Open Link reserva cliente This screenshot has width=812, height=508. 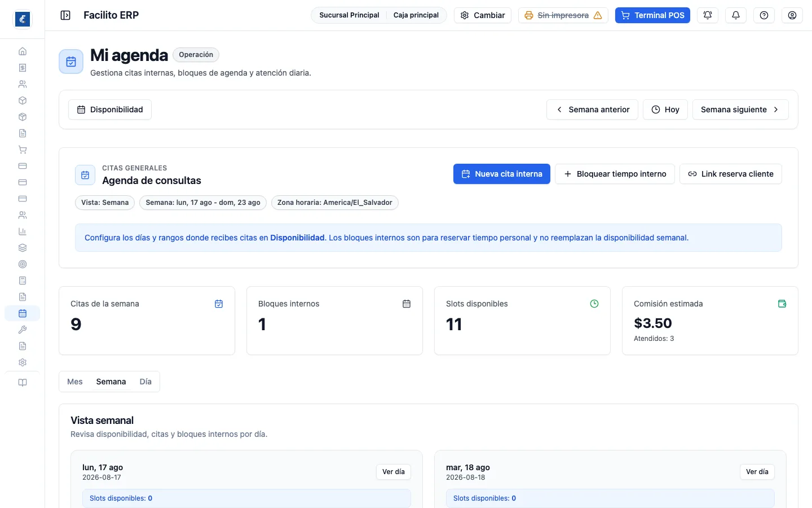click(731, 174)
